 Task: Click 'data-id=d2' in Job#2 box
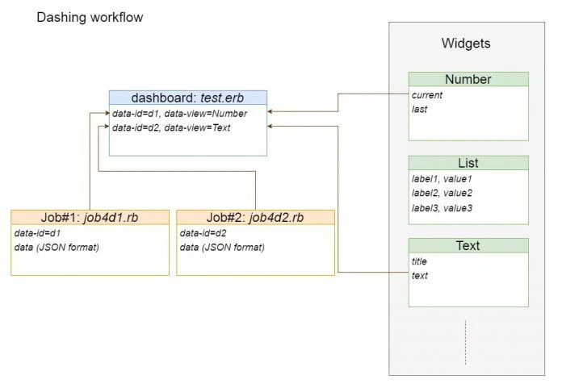coord(203,233)
